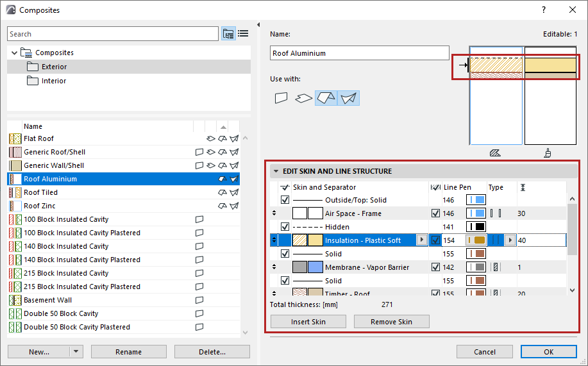Click the Delete... button
Image resolution: width=588 pixels, height=366 pixels.
pos(212,352)
